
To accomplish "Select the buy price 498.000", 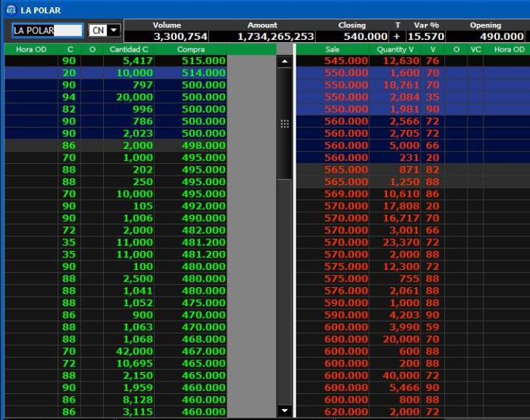I will point(203,146).
